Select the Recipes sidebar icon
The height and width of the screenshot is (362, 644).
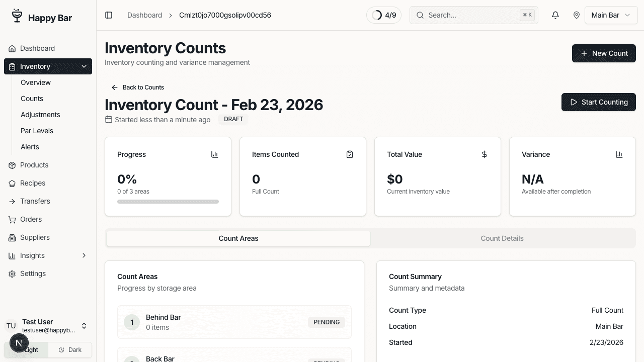pyautogui.click(x=11, y=183)
